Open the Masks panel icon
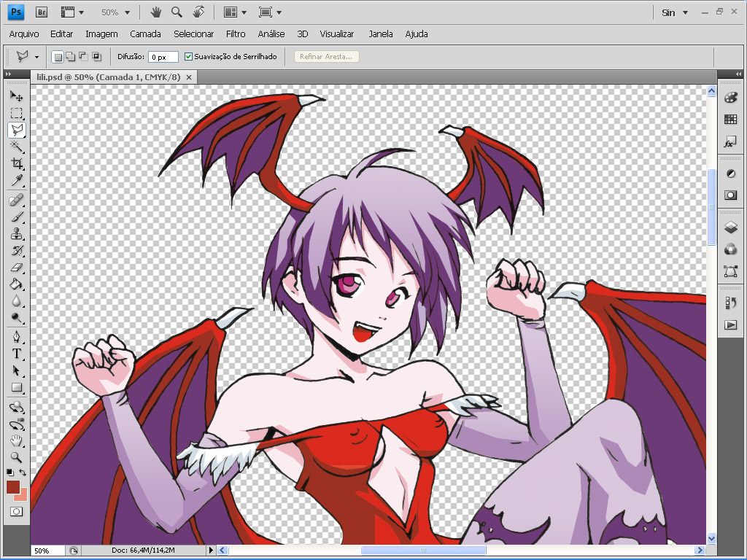Screen dimensions: 747x560 click(x=730, y=195)
